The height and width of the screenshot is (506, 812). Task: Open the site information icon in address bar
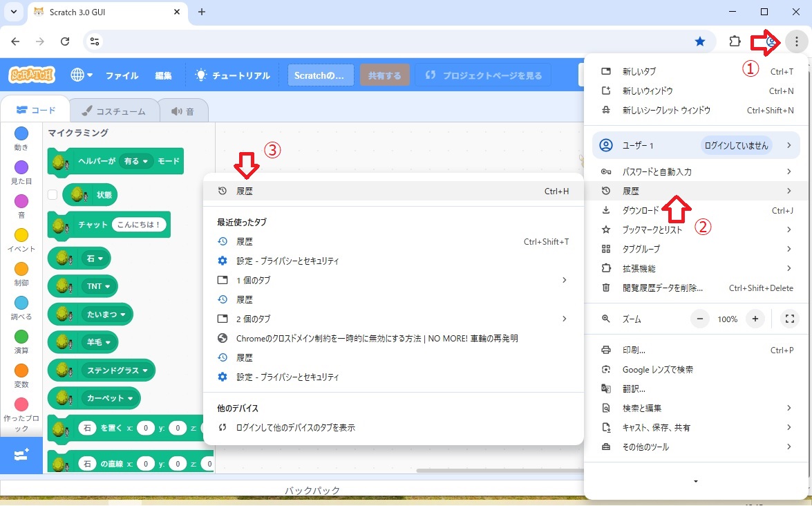click(95, 41)
